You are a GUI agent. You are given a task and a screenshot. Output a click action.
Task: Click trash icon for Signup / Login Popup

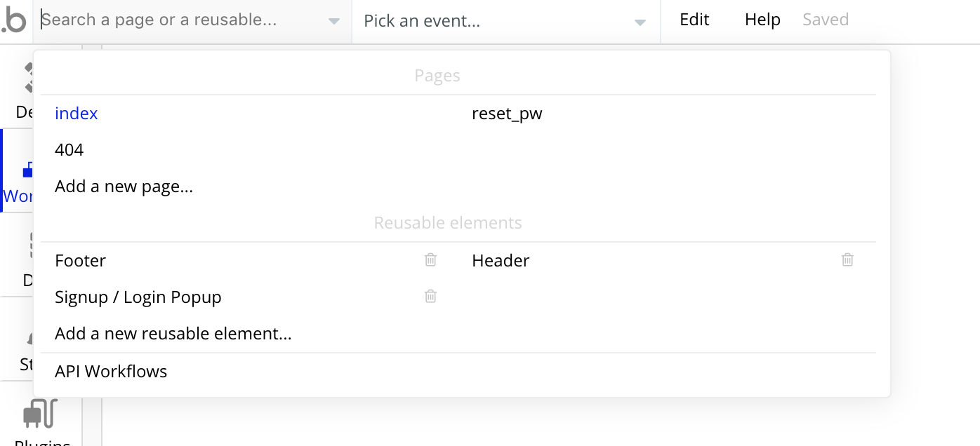pos(430,297)
